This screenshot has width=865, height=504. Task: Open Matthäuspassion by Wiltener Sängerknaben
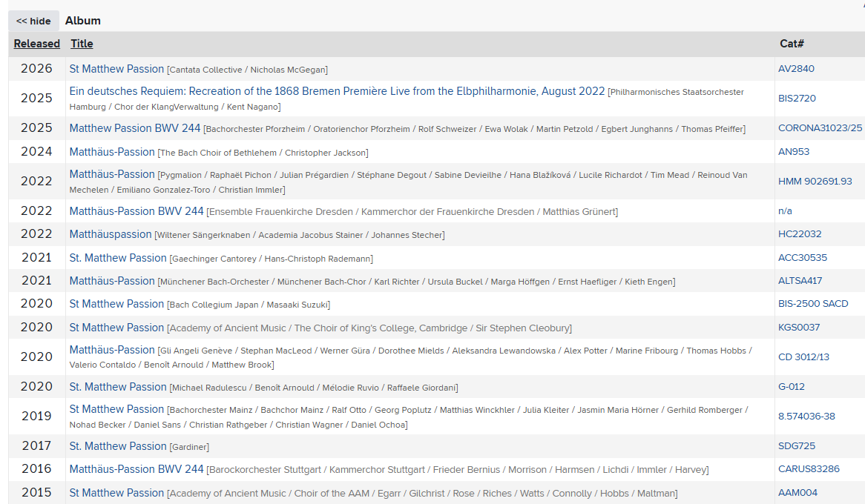click(111, 234)
